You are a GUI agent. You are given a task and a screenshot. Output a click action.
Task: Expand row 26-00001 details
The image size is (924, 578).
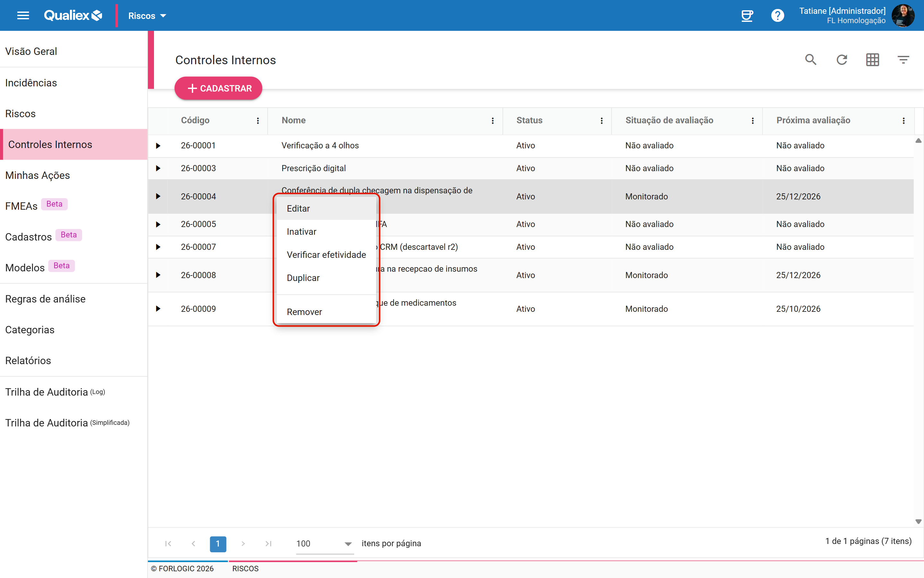[x=158, y=146]
